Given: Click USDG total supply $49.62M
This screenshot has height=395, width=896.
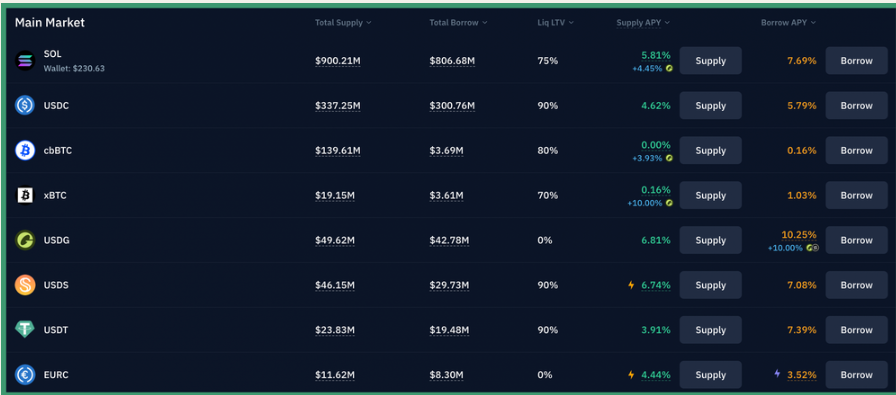Looking at the screenshot, I should click(335, 240).
